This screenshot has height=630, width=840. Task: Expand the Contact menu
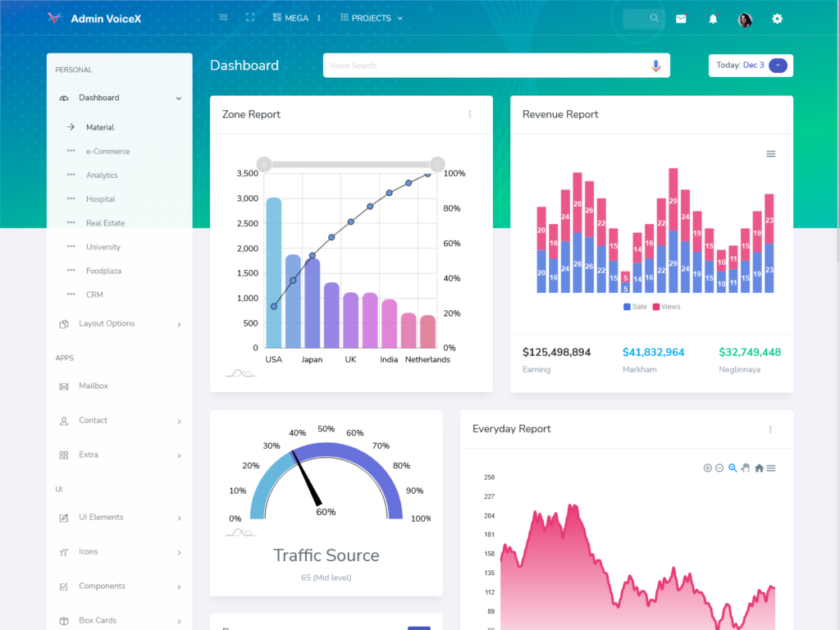pos(120,421)
